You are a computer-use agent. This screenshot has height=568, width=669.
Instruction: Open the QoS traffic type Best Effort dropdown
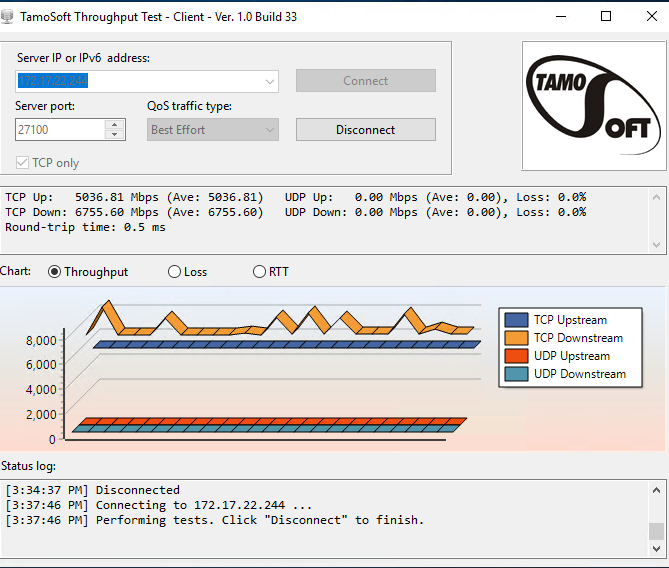212,130
